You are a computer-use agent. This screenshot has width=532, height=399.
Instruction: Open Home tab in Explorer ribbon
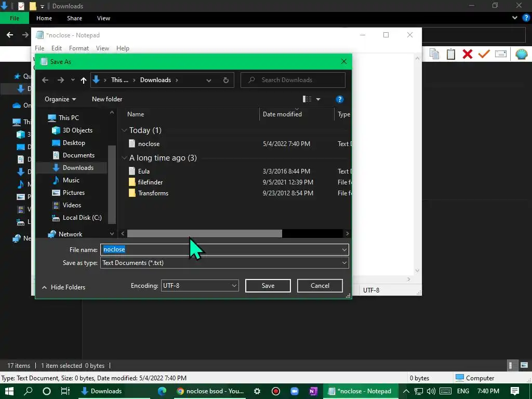44,18
